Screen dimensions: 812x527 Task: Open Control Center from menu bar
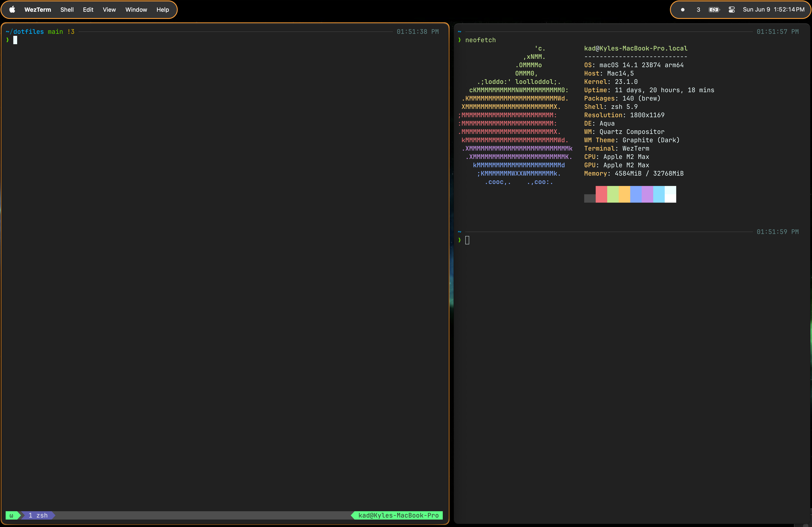(731, 9)
